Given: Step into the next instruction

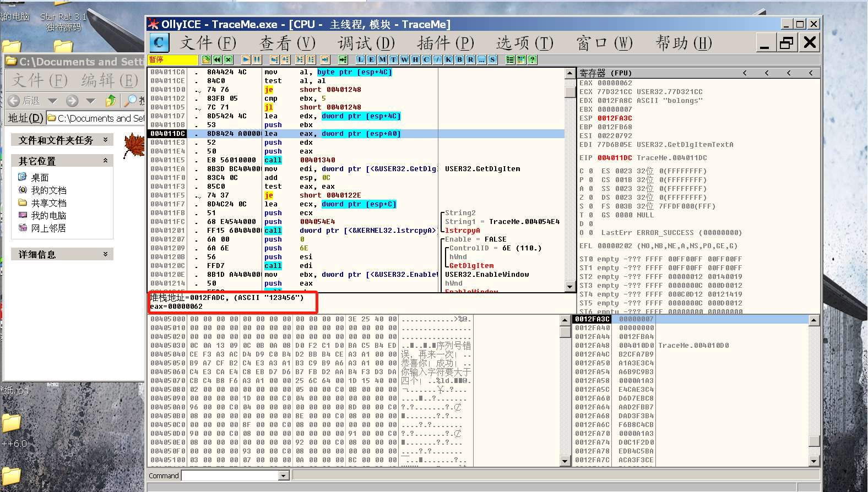Looking at the screenshot, I should [274, 59].
